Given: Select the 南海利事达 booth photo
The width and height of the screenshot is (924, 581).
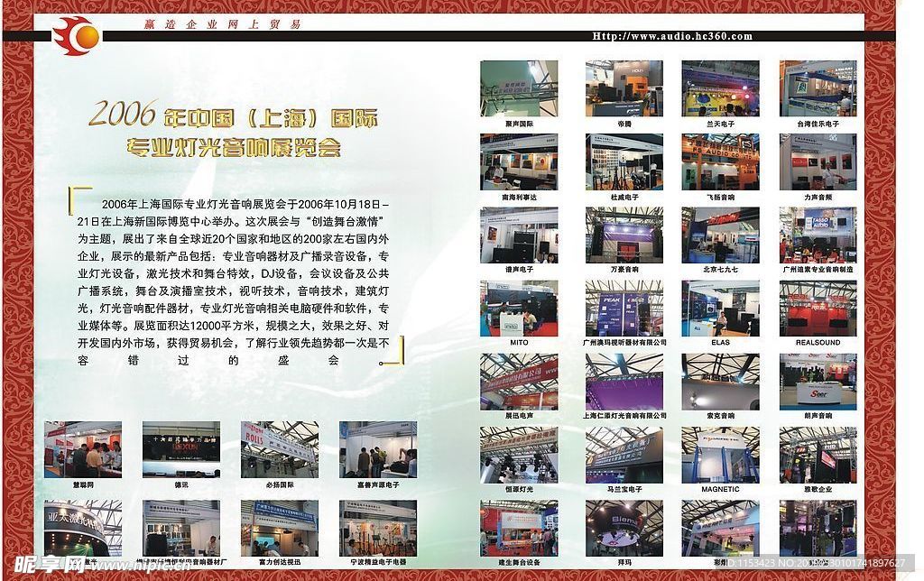Looking at the screenshot, I should click(519, 162).
